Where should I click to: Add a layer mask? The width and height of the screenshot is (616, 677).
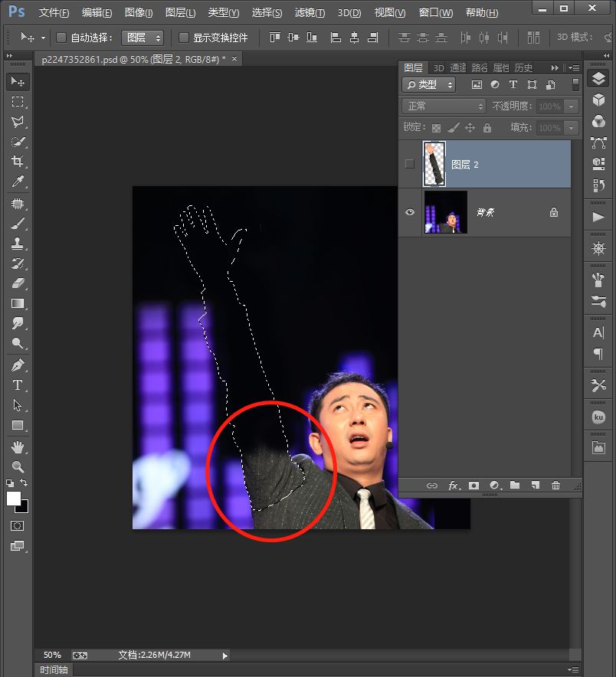[474, 486]
